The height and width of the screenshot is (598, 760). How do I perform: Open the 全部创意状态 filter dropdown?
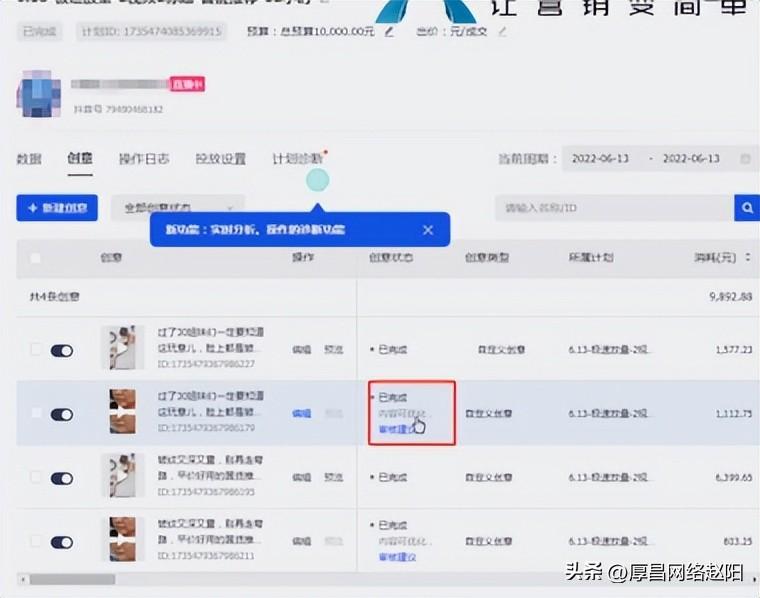(178, 208)
